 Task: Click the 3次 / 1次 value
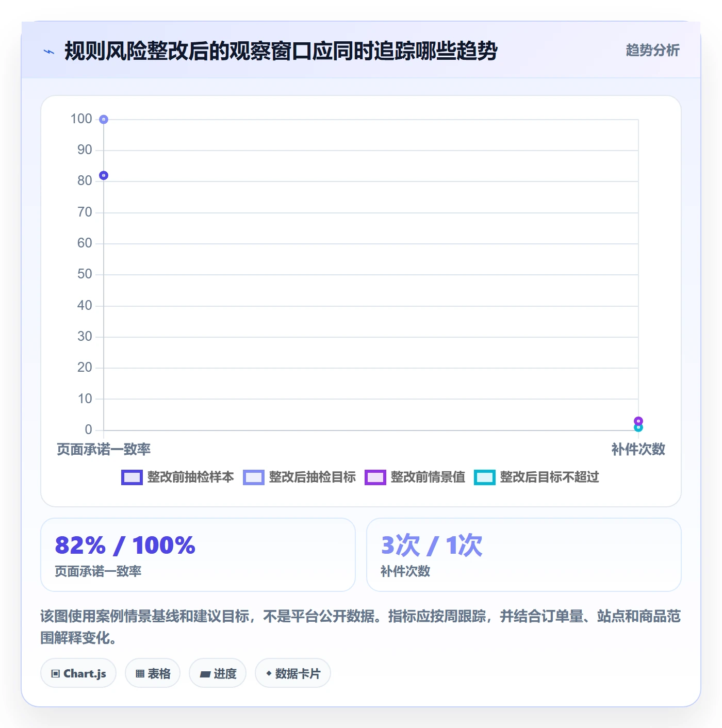coord(432,545)
